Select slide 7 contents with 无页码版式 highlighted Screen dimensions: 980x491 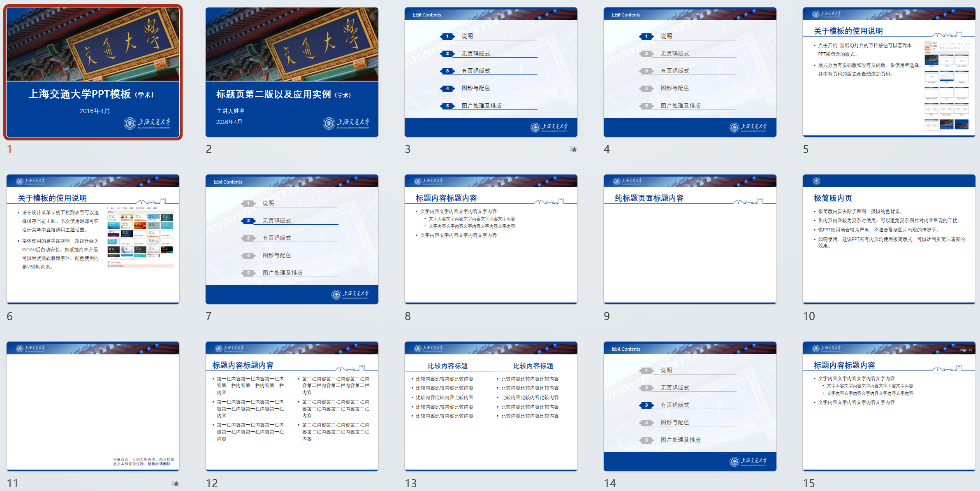click(292, 239)
